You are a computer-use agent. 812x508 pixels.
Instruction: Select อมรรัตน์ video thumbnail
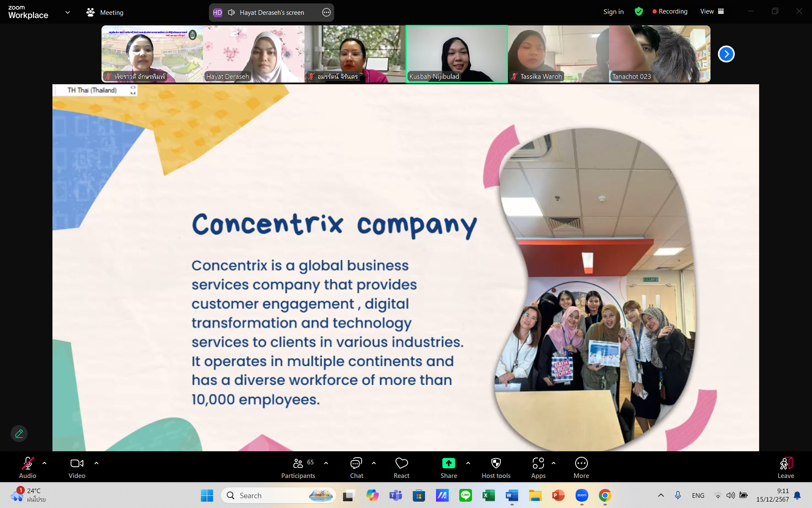point(355,54)
